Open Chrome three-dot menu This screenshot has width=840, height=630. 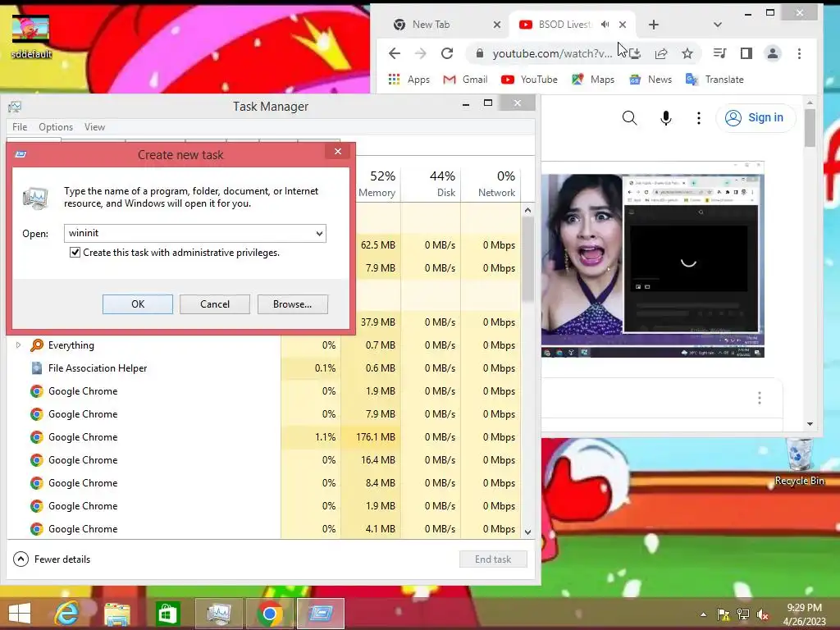point(799,53)
